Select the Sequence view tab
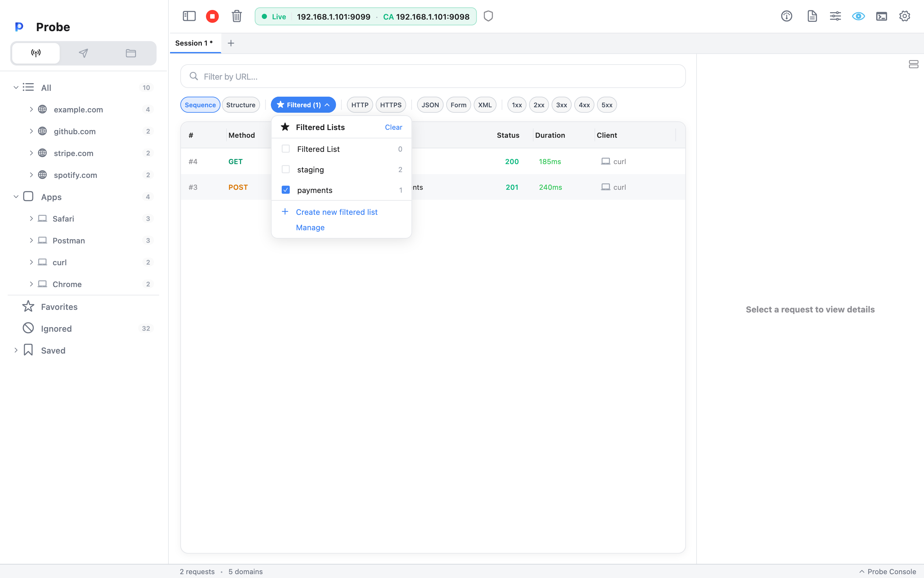The image size is (924, 578). coord(200,105)
